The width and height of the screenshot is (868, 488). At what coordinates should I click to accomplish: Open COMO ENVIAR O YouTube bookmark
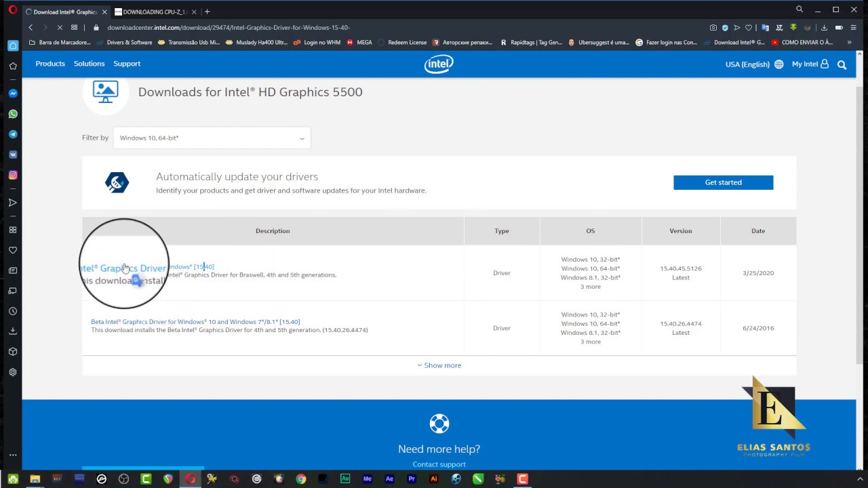pos(802,42)
